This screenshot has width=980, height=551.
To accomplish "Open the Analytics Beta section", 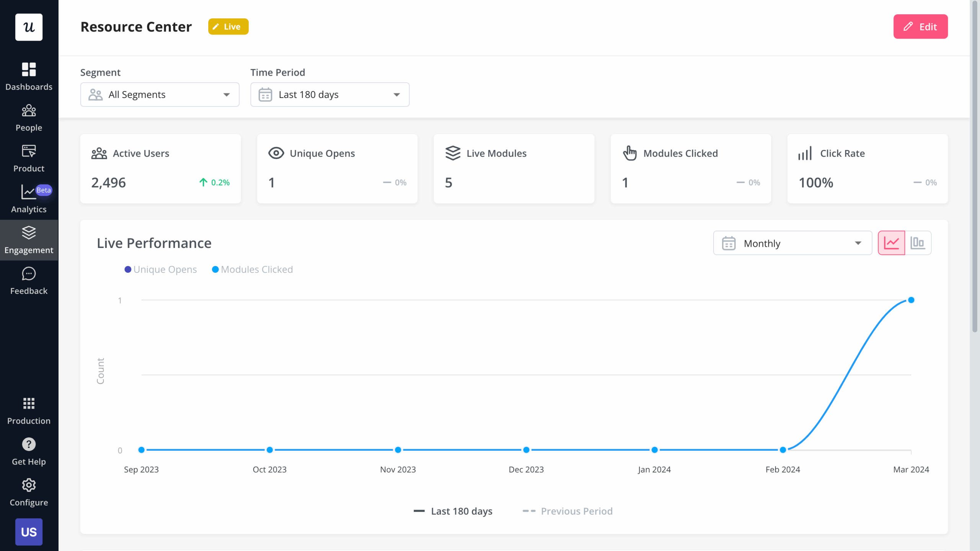I will click(29, 197).
